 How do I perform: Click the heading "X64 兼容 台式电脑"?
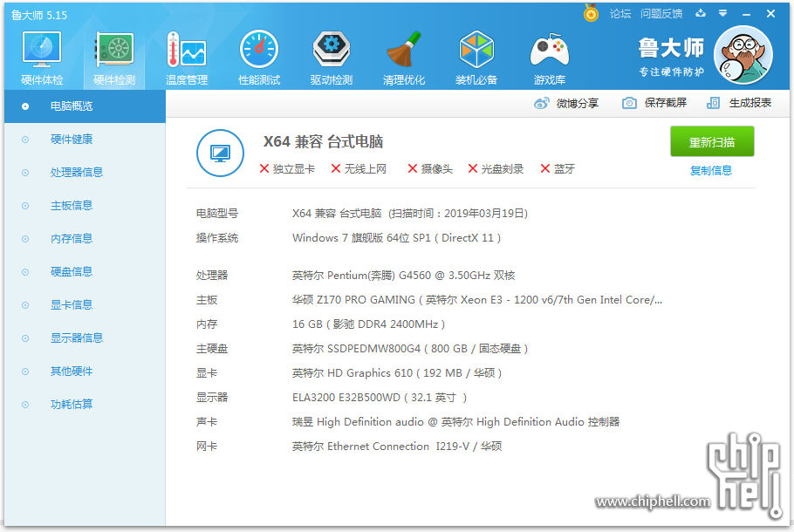coord(323,142)
